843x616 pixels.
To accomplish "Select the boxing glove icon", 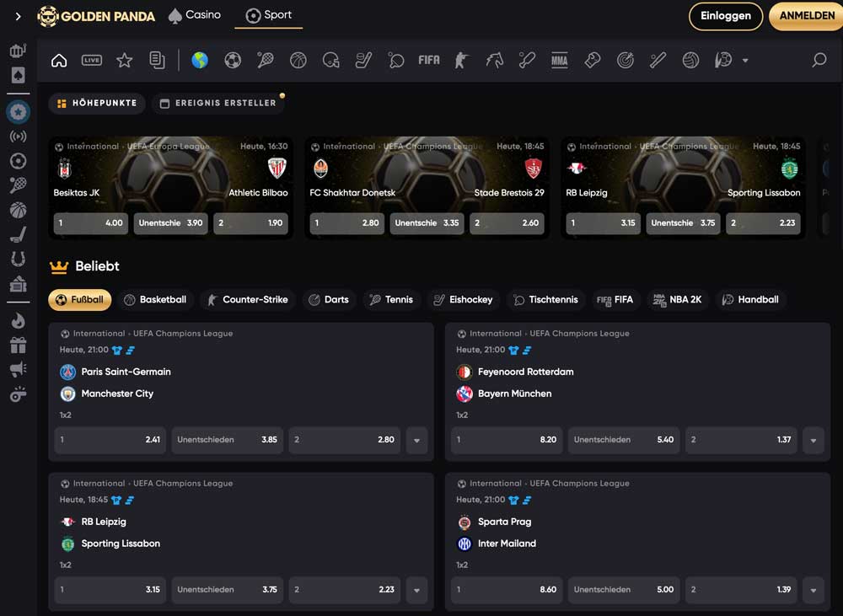I will (x=593, y=60).
